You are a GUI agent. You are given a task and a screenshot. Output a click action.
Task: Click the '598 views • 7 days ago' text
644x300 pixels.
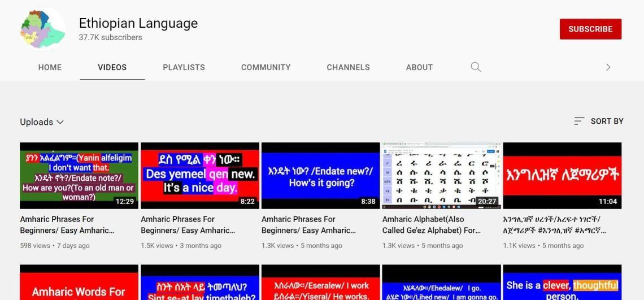[55, 246]
